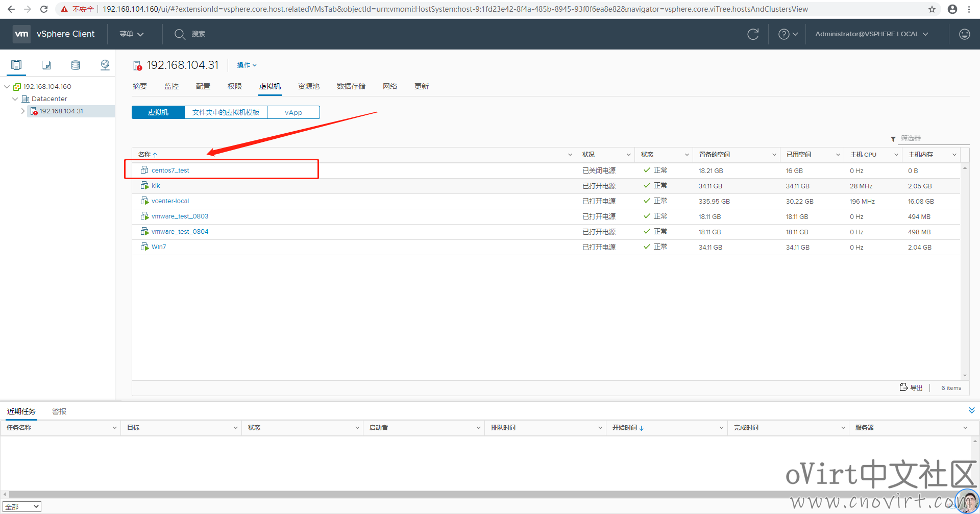Collapse the Datacenter tree node
Image resolution: width=980 pixels, height=514 pixels.
click(15, 99)
